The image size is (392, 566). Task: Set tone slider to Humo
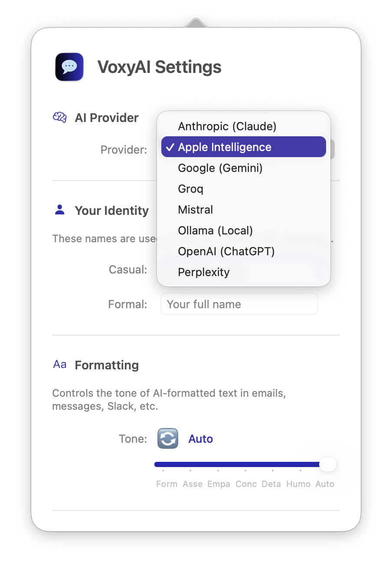pos(300,464)
